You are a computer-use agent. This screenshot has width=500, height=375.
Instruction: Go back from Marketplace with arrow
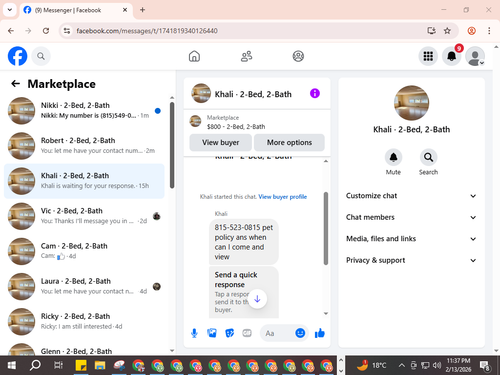coord(15,84)
